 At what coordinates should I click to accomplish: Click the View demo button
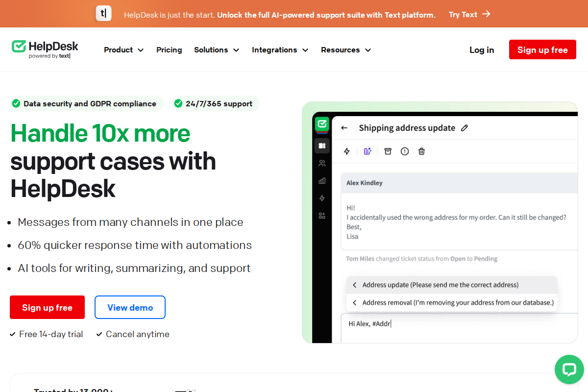(130, 307)
